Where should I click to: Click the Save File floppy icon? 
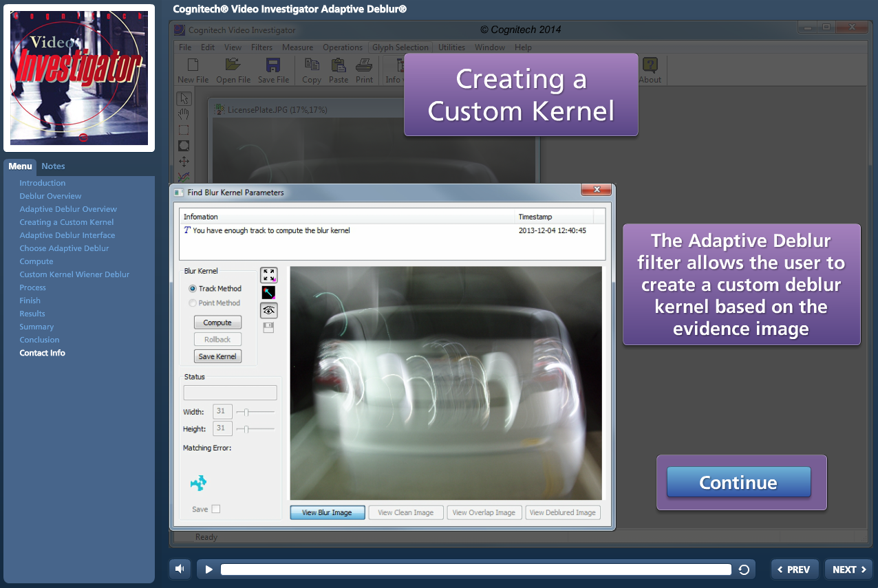tap(273, 65)
